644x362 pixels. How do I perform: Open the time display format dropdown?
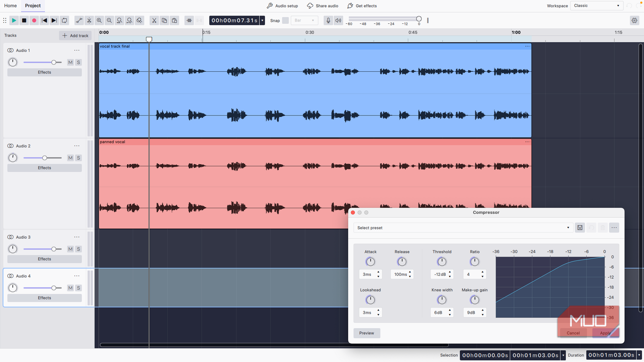click(x=262, y=20)
